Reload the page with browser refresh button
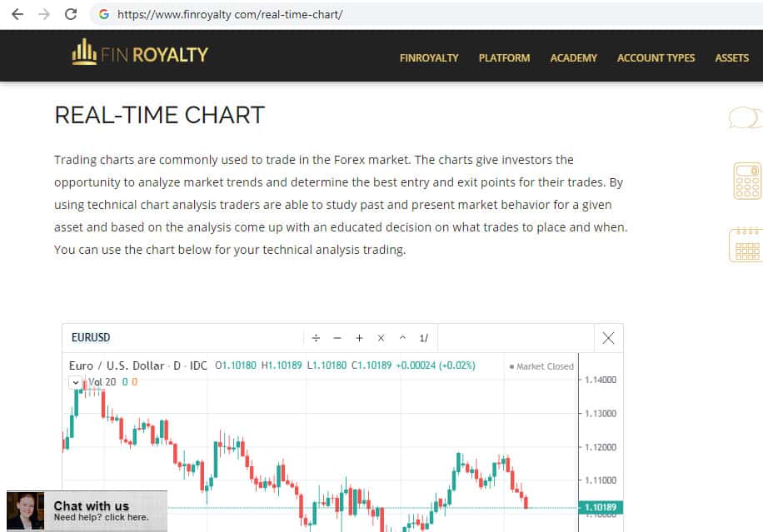The image size is (763, 532). pyautogui.click(x=71, y=14)
